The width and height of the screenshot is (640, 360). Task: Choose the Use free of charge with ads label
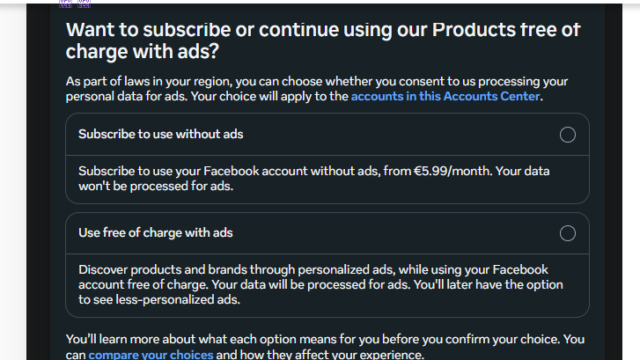pos(156,233)
